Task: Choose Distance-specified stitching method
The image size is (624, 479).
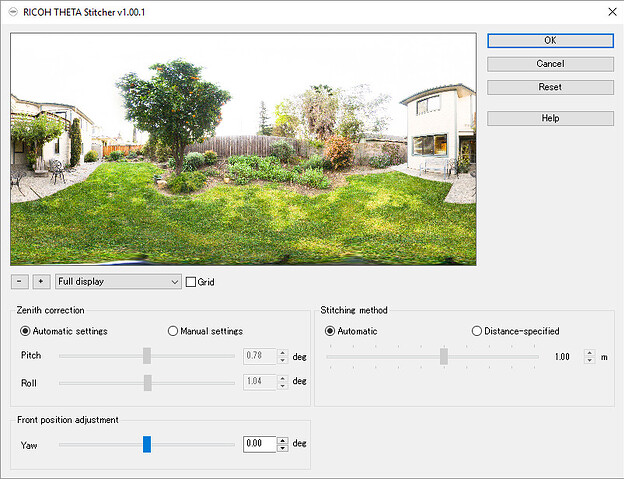Action: tap(477, 331)
